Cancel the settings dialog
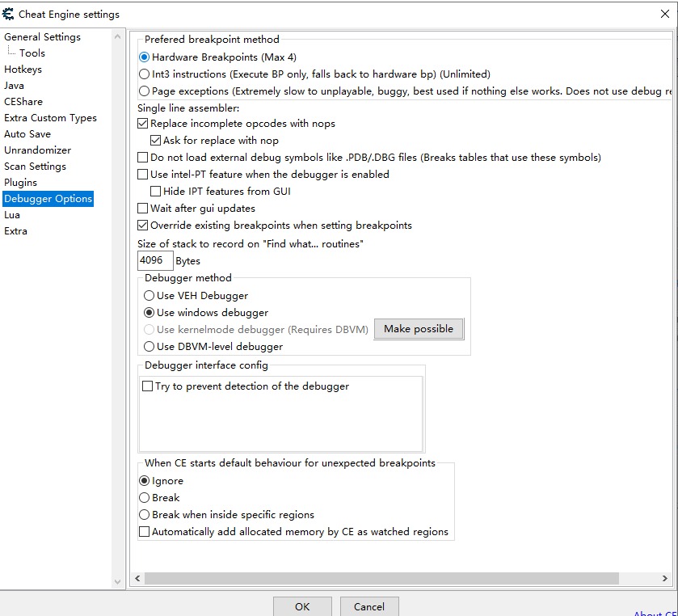The image size is (678, 616). 368,606
